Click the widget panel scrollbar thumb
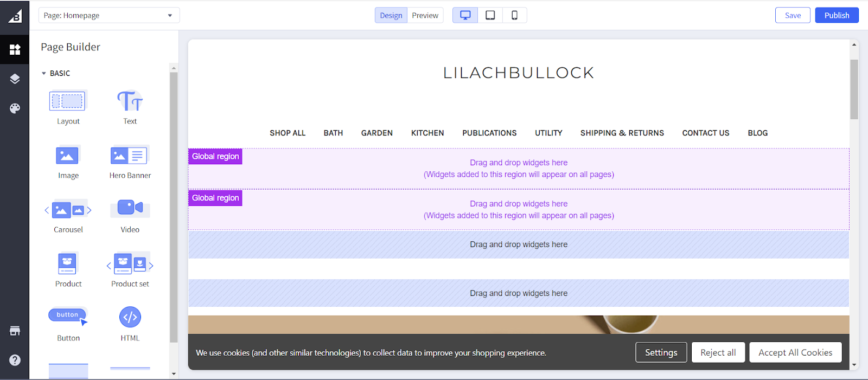 pos(174,207)
